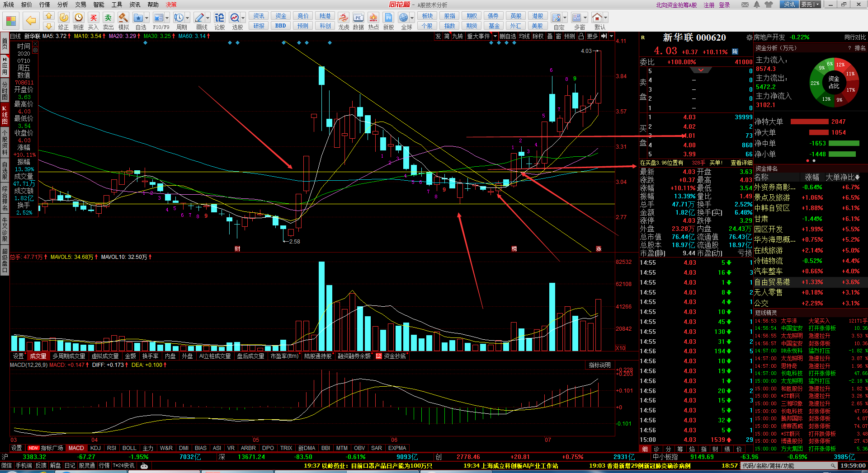
Task: Click the 周期 period clock icon
Action: (179, 18)
